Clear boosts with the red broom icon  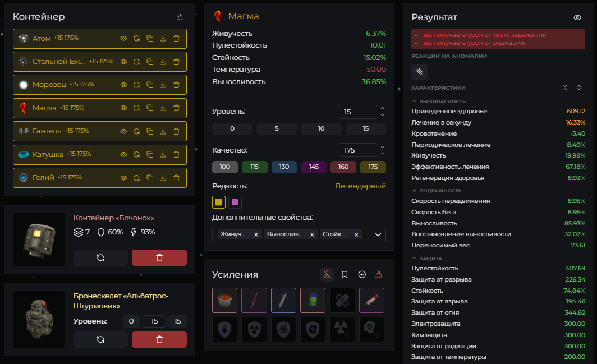(x=379, y=274)
